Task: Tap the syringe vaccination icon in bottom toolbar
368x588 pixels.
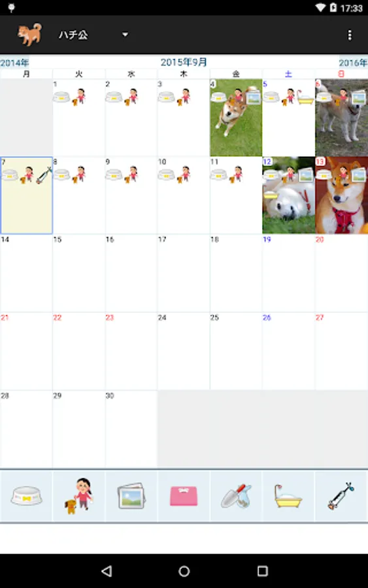Action: (341, 496)
